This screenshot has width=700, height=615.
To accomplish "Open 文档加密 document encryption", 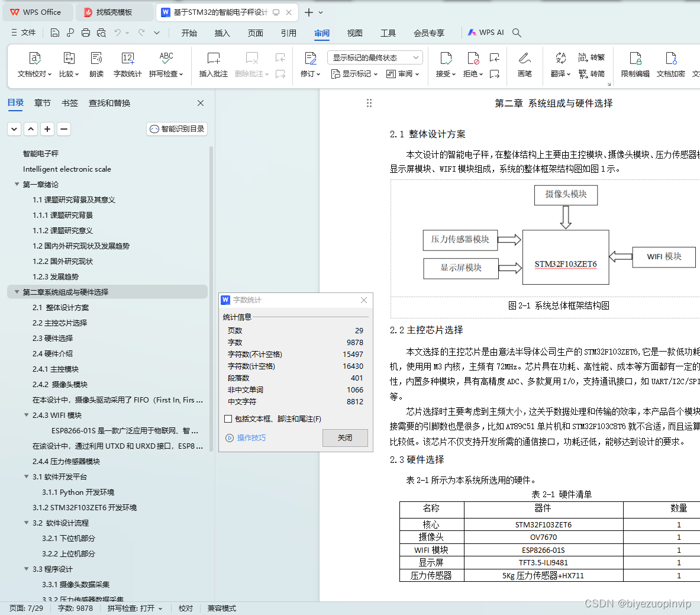I will [x=670, y=65].
